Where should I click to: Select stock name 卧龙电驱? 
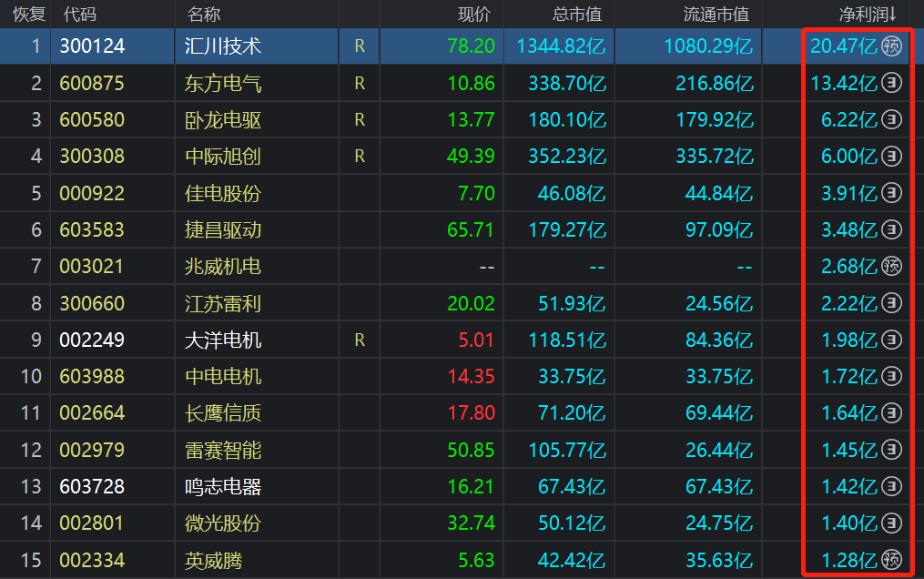(x=223, y=119)
